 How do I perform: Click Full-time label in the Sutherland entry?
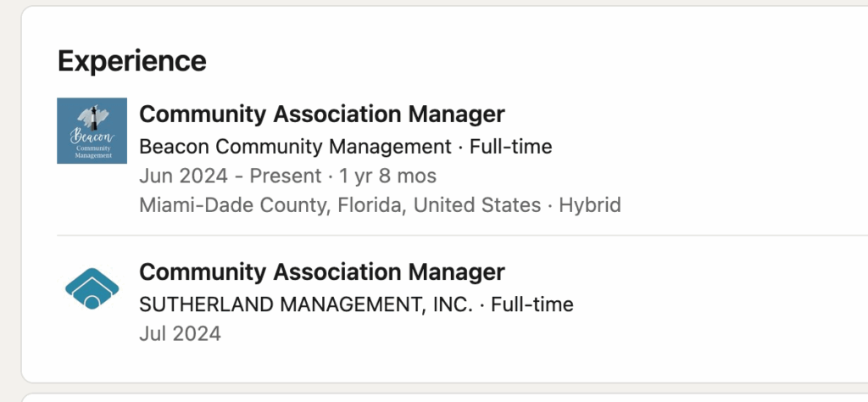click(x=532, y=304)
